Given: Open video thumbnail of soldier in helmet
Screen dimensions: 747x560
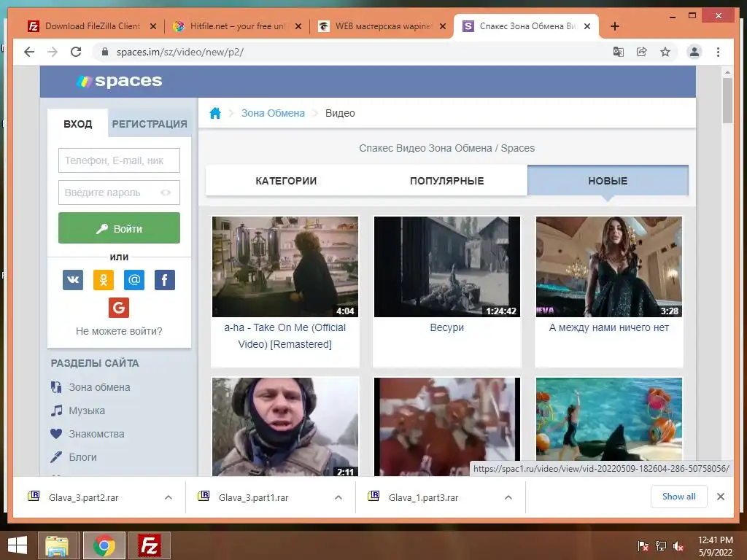Looking at the screenshot, I should point(285,427).
